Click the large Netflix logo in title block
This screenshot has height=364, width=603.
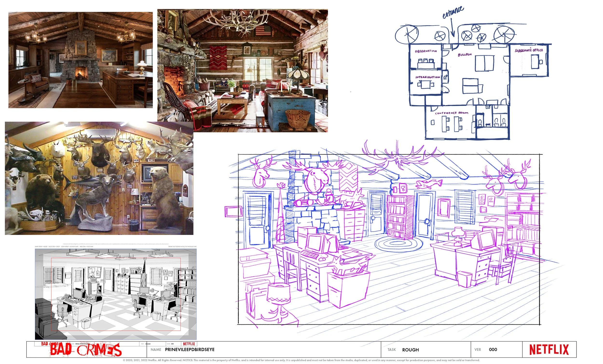point(549,350)
